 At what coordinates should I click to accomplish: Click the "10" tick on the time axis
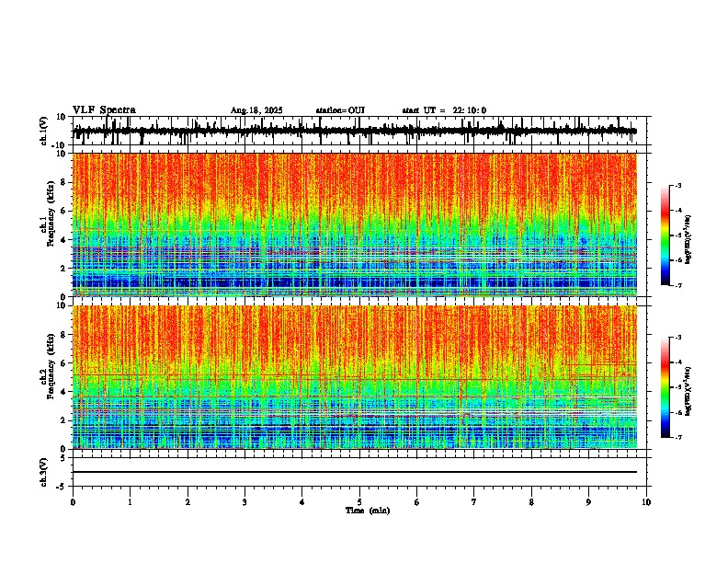(x=646, y=502)
